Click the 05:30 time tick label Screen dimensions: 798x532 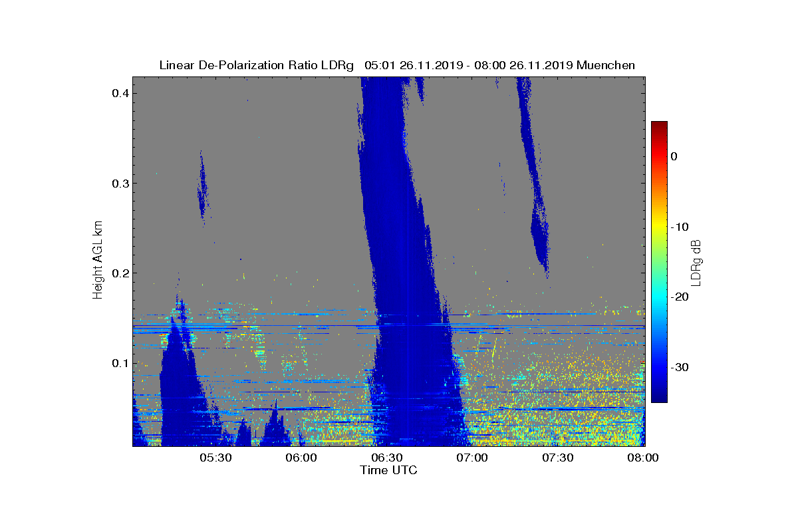pyautogui.click(x=215, y=458)
